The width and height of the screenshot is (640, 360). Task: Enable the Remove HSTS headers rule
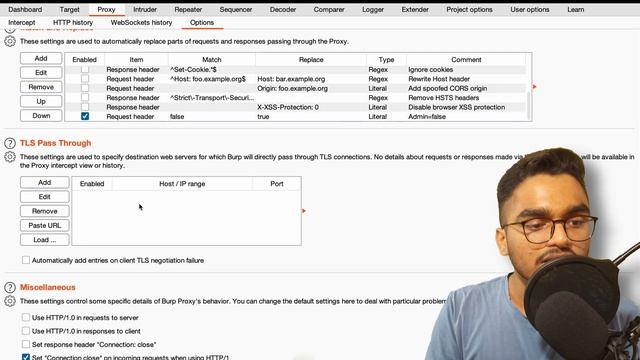click(85, 97)
